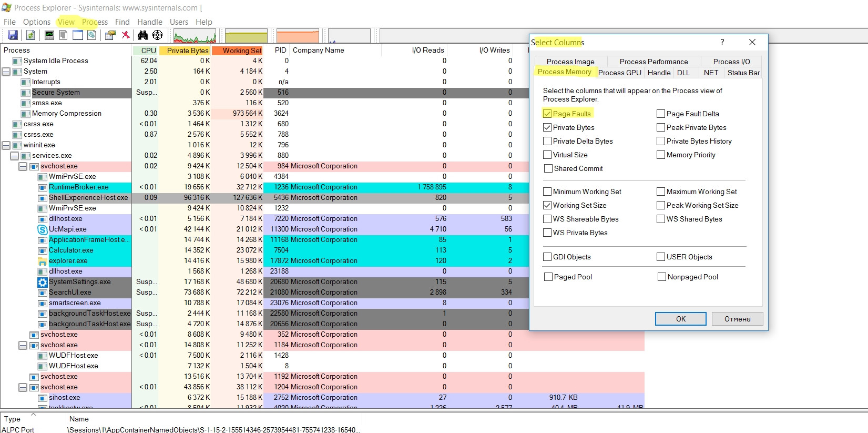
Task: Collapse the svchost.exe node with PID 1204
Action: [x=23, y=387]
